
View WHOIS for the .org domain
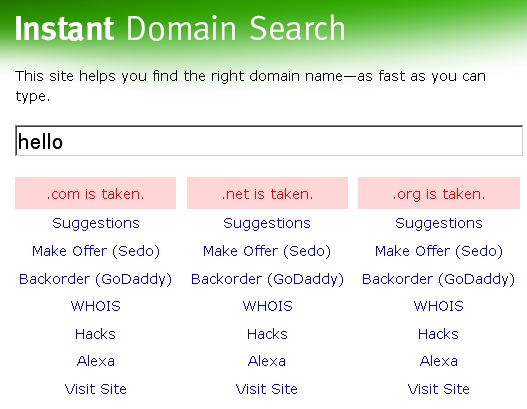[x=439, y=306]
